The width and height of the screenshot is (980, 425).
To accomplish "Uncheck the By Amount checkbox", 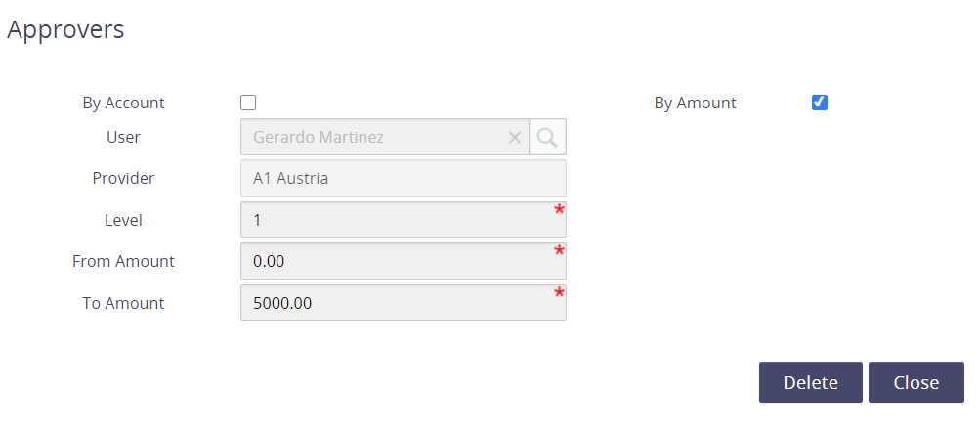I will [x=820, y=103].
